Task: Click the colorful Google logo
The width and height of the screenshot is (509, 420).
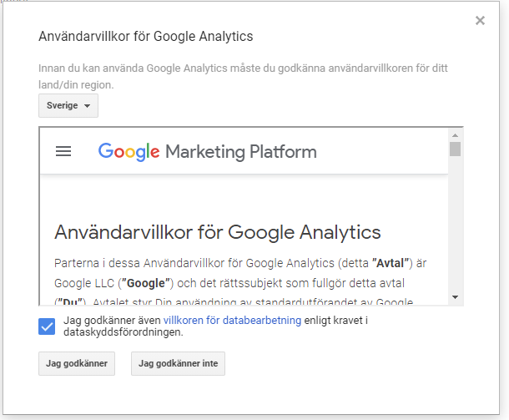Action: point(129,152)
